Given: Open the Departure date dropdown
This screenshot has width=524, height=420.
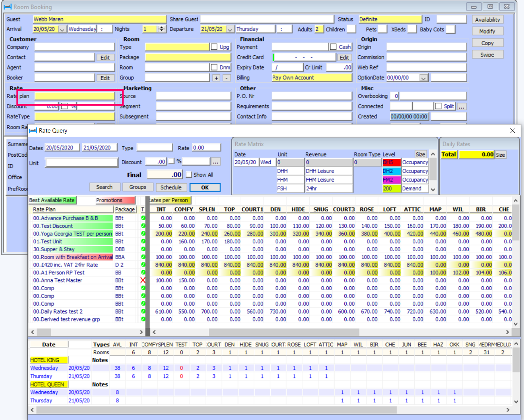Looking at the screenshot, I should [230, 29].
